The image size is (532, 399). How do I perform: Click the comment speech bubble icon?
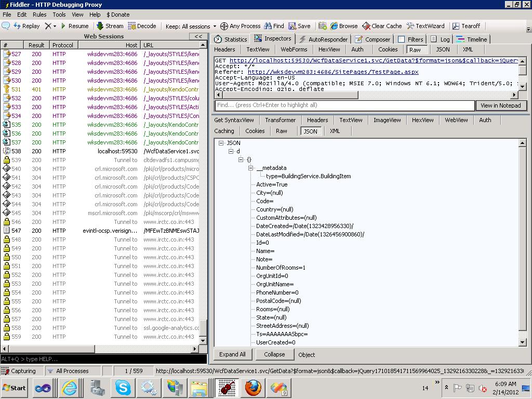point(6,26)
